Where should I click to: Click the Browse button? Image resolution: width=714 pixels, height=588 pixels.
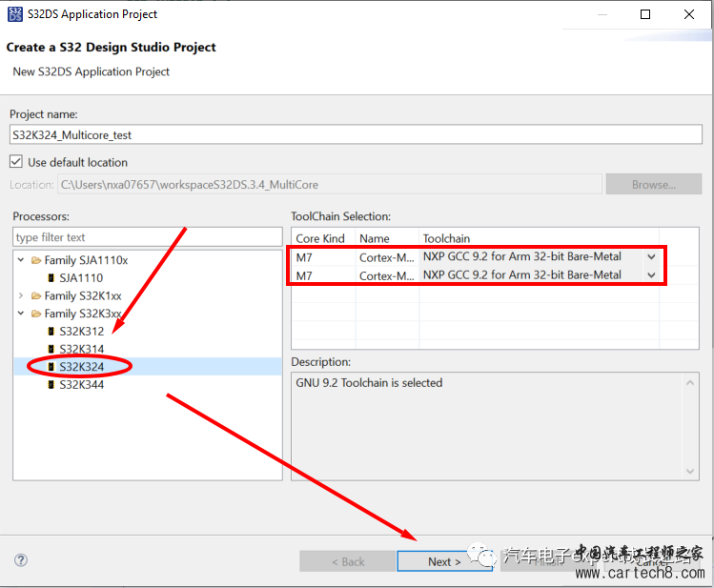pos(653,184)
